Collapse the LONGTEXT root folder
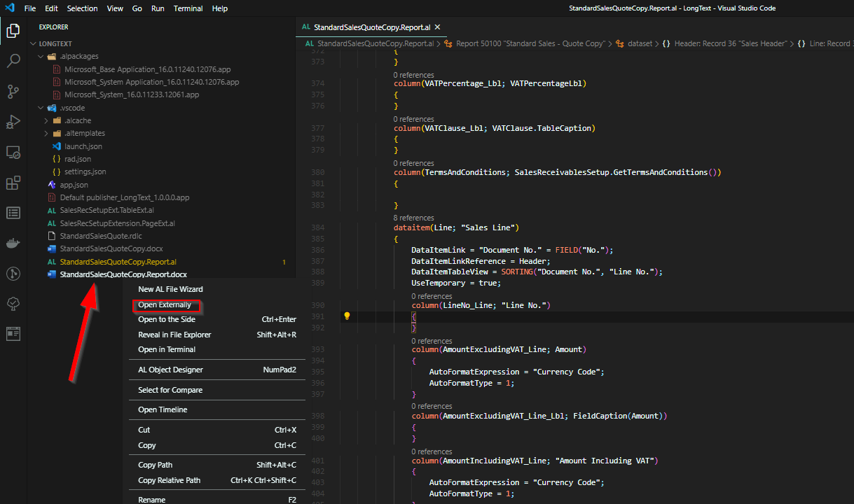 [33, 43]
